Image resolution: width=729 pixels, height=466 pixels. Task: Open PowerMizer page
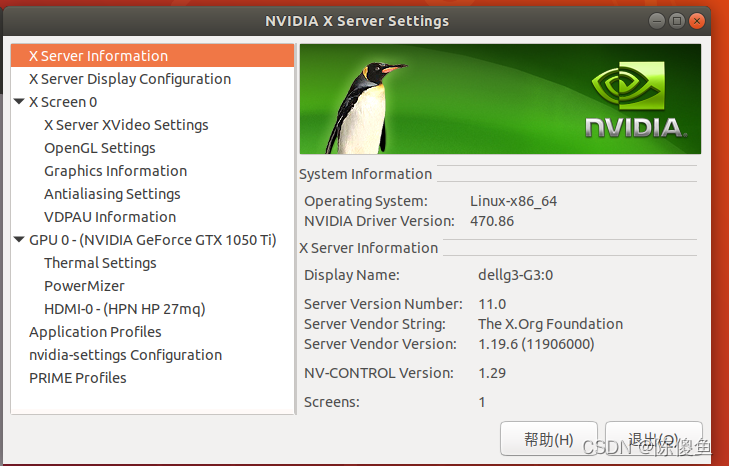[x=152, y=286]
